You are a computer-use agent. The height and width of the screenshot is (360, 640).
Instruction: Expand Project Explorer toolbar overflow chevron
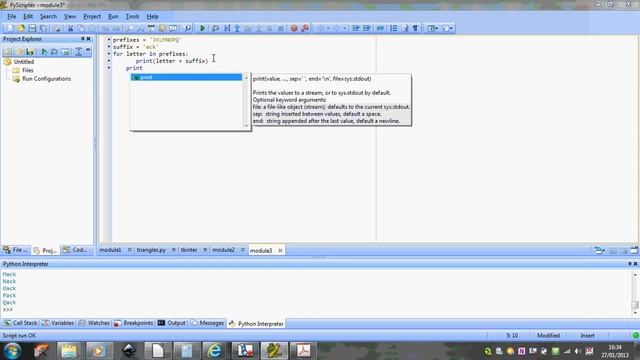coord(88,50)
